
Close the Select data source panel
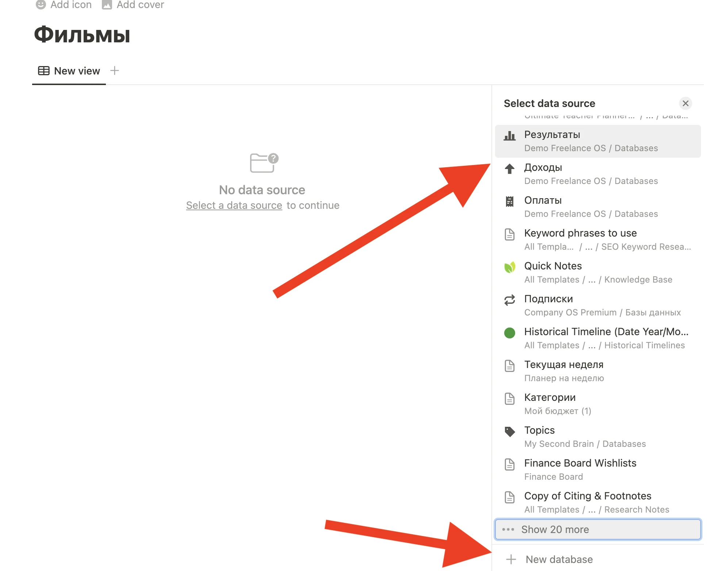(x=685, y=102)
